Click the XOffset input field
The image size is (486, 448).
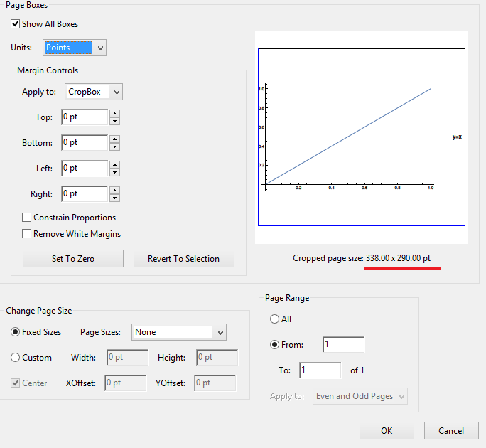point(125,383)
